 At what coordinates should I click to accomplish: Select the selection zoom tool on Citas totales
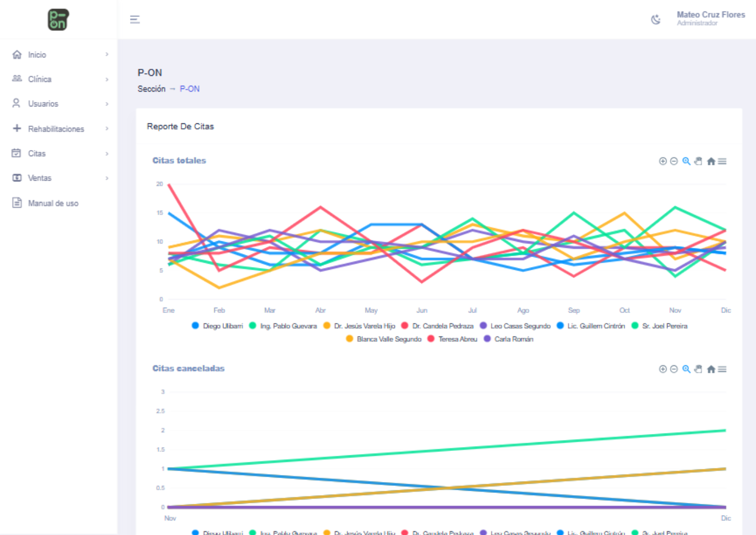[686, 161]
